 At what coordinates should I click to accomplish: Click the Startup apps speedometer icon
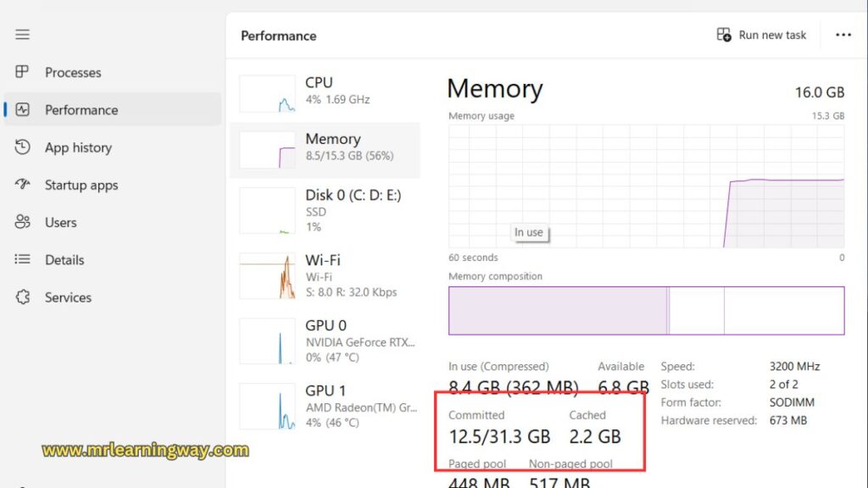click(x=23, y=185)
